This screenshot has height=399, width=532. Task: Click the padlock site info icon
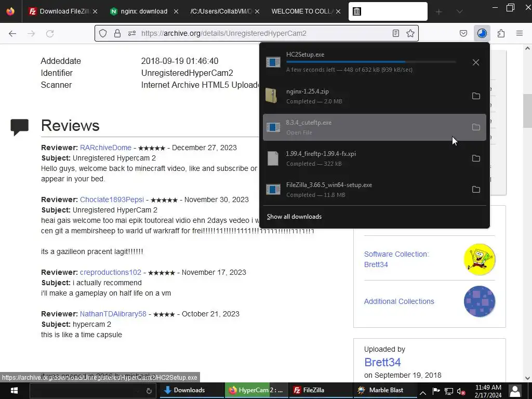coord(117,33)
